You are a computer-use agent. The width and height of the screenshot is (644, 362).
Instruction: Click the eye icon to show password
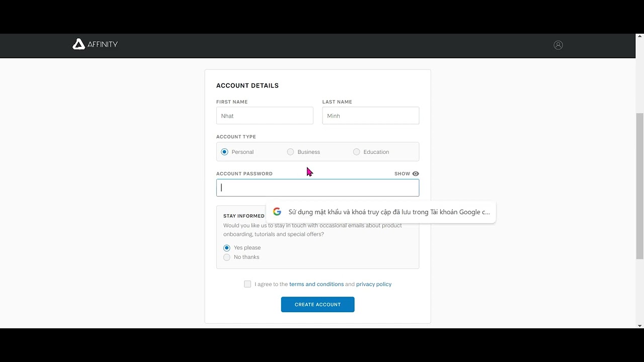click(416, 174)
